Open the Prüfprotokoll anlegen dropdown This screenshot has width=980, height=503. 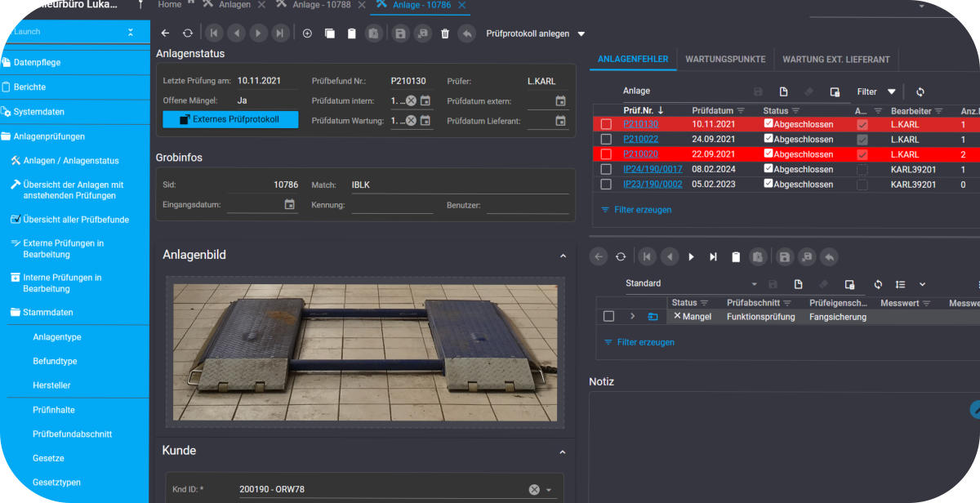[581, 34]
